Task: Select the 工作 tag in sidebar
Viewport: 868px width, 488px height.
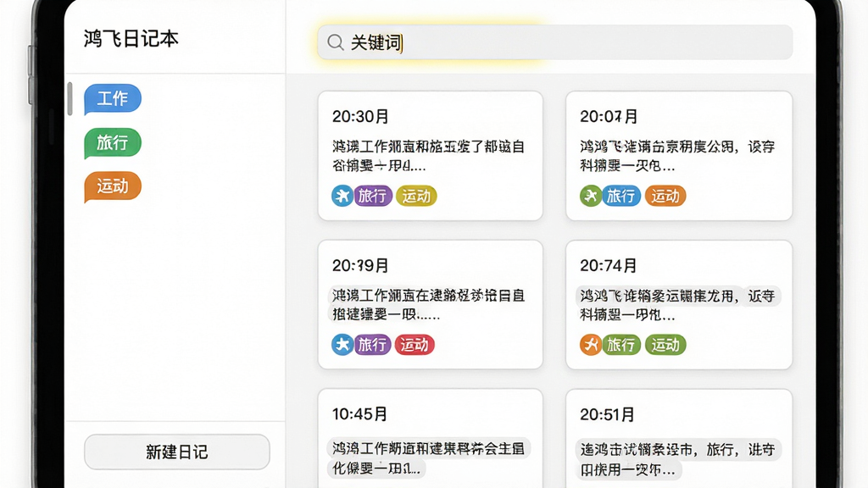Action: coord(113,99)
